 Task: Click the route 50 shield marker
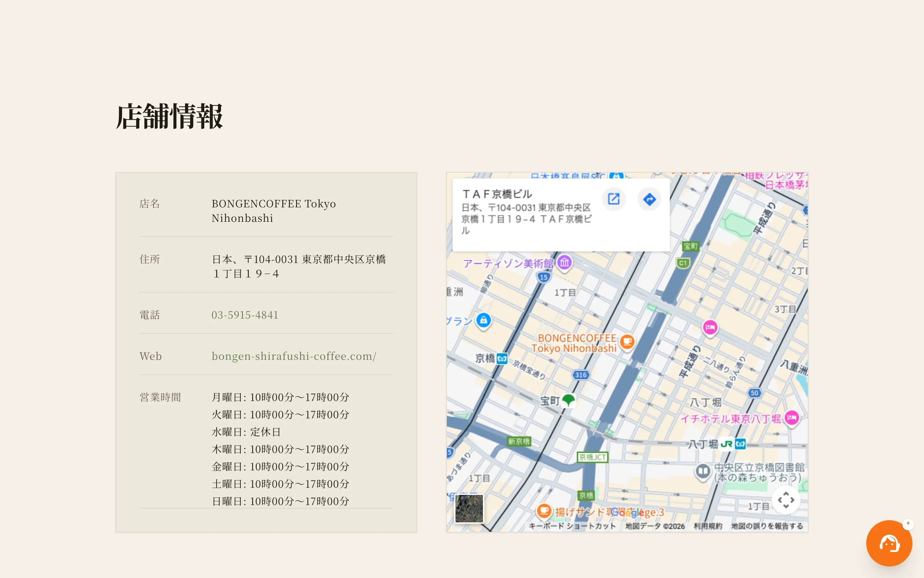(754, 393)
